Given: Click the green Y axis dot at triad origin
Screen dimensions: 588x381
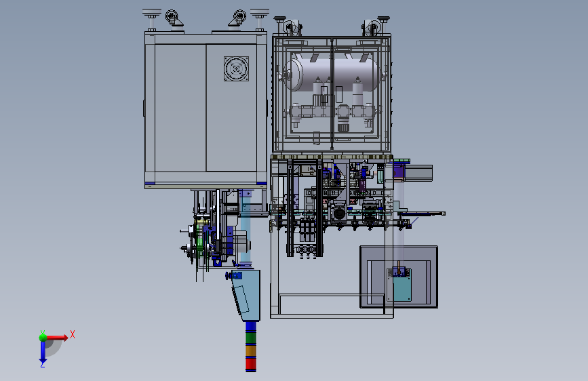Looking at the screenshot, I should tap(43, 337).
